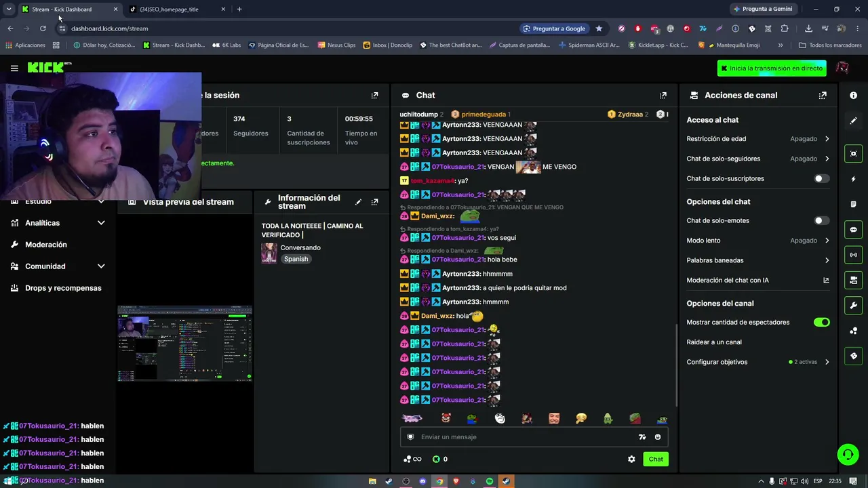The height and width of the screenshot is (488, 868).
Task: Open File Explorer from the taskbar
Action: coord(372,481)
